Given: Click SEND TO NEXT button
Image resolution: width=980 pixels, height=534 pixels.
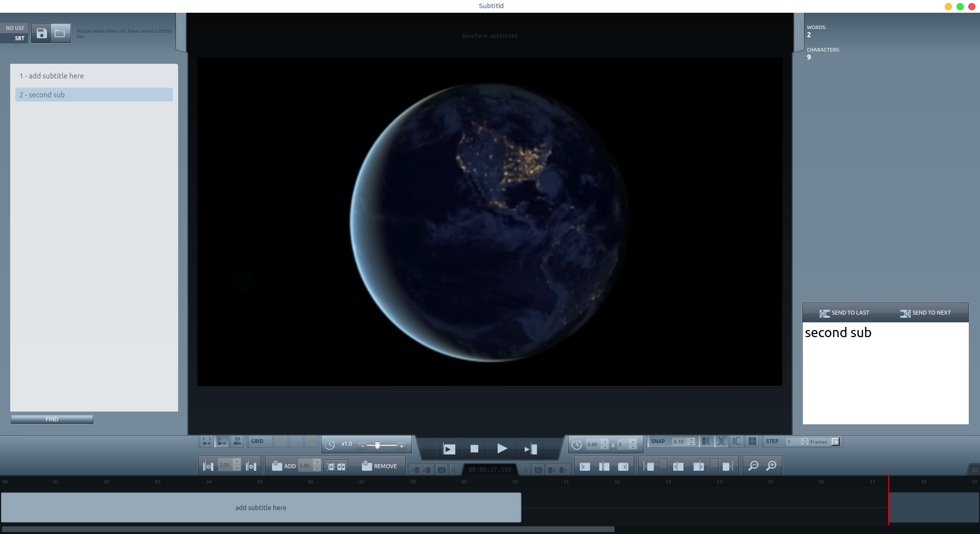Looking at the screenshot, I should point(925,313).
